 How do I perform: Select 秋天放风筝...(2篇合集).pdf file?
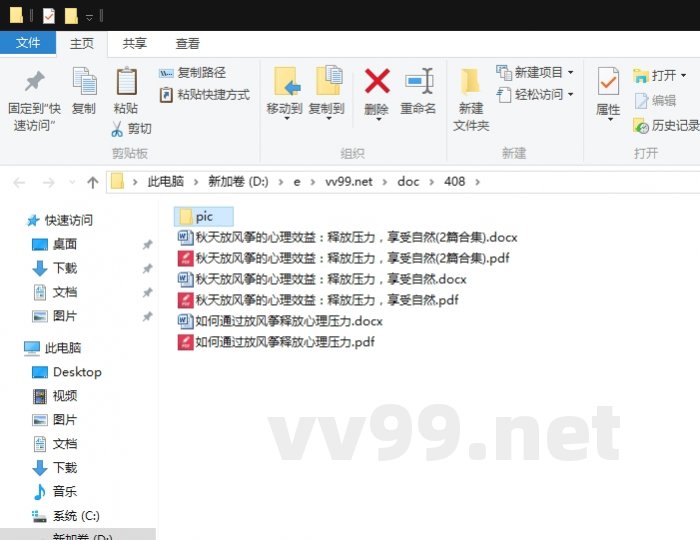[x=343, y=258]
